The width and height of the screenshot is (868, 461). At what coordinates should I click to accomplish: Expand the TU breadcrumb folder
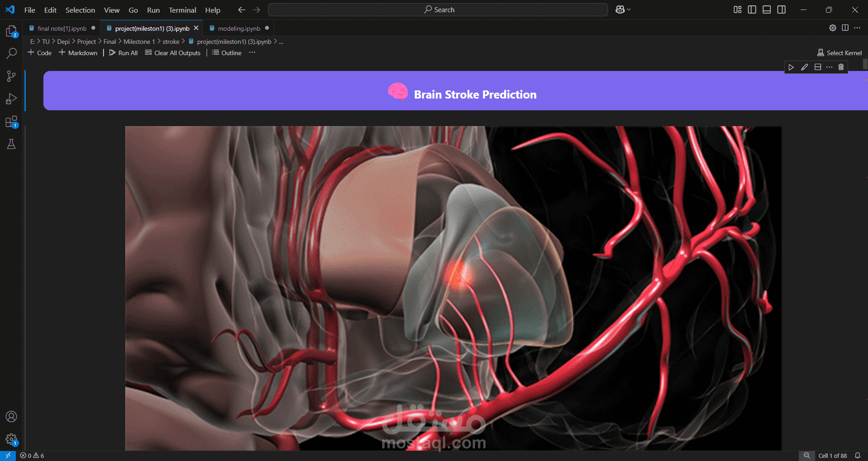click(46, 42)
